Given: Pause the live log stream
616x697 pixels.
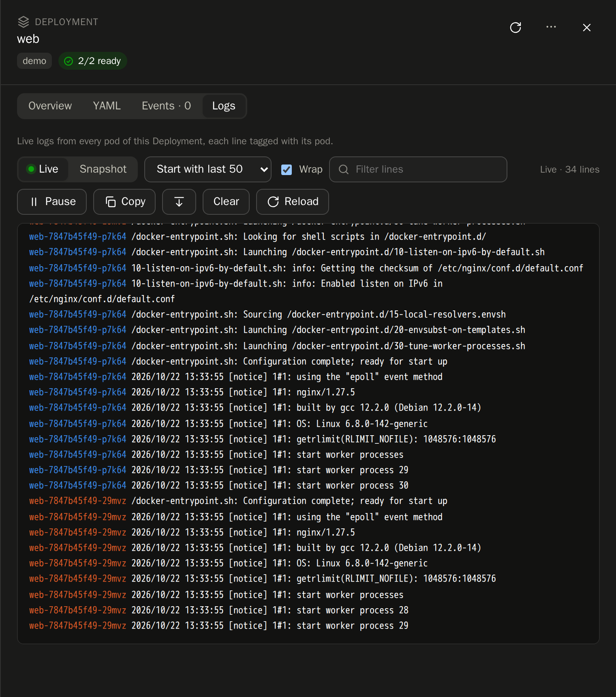Looking at the screenshot, I should pyautogui.click(x=52, y=202).
